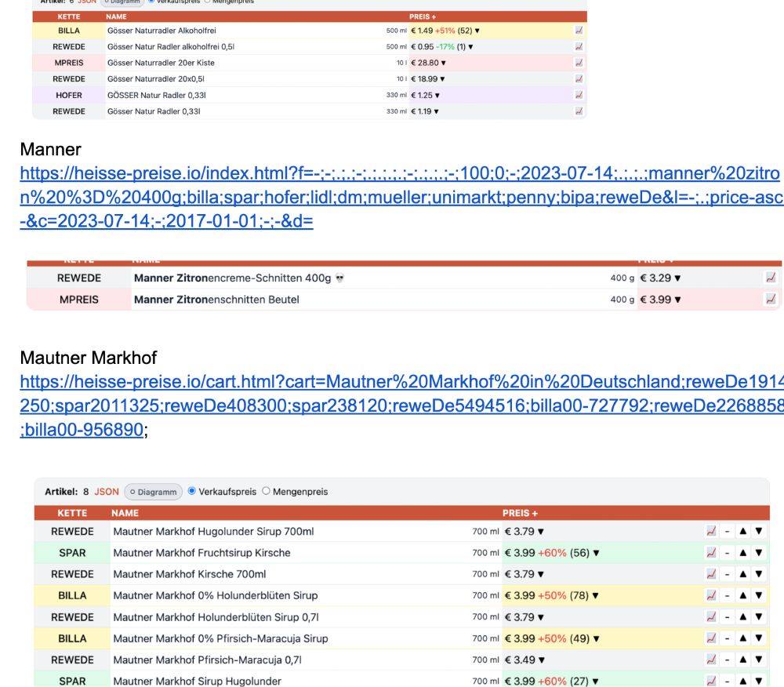
Task: Sort Gösser table by KETTE column
Action: click(x=68, y=16)
